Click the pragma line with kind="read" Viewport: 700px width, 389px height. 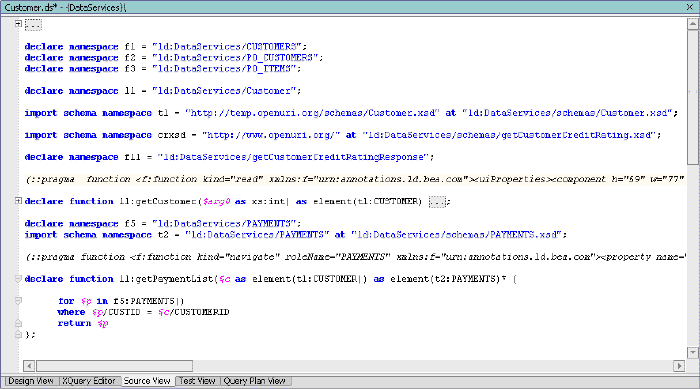pos(355,179)
